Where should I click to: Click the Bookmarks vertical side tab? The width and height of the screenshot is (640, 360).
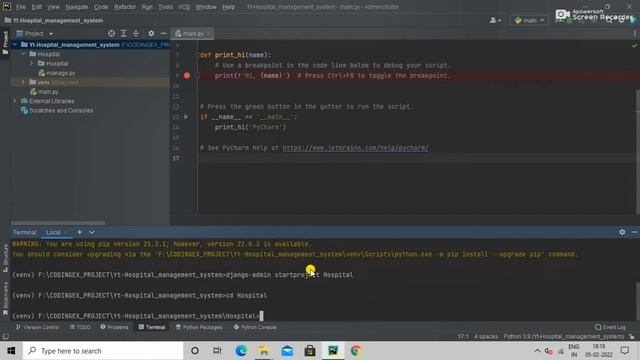coord(5,299)
